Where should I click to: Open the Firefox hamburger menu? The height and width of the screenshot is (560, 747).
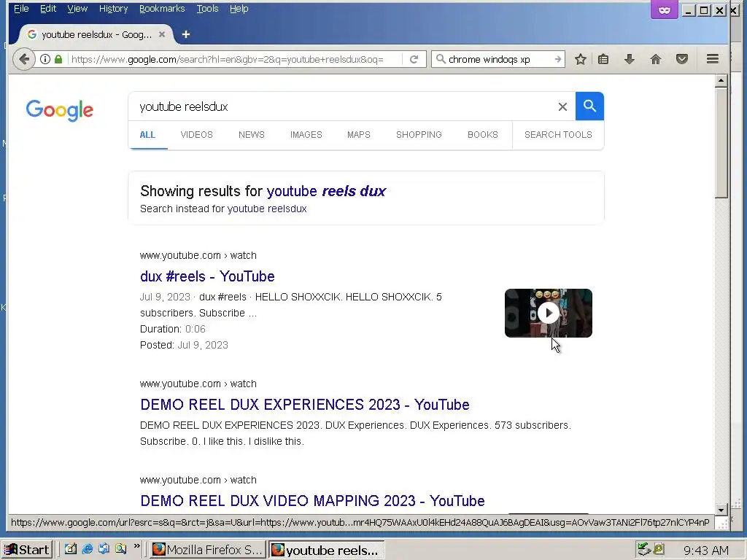(x=713, y=59)
